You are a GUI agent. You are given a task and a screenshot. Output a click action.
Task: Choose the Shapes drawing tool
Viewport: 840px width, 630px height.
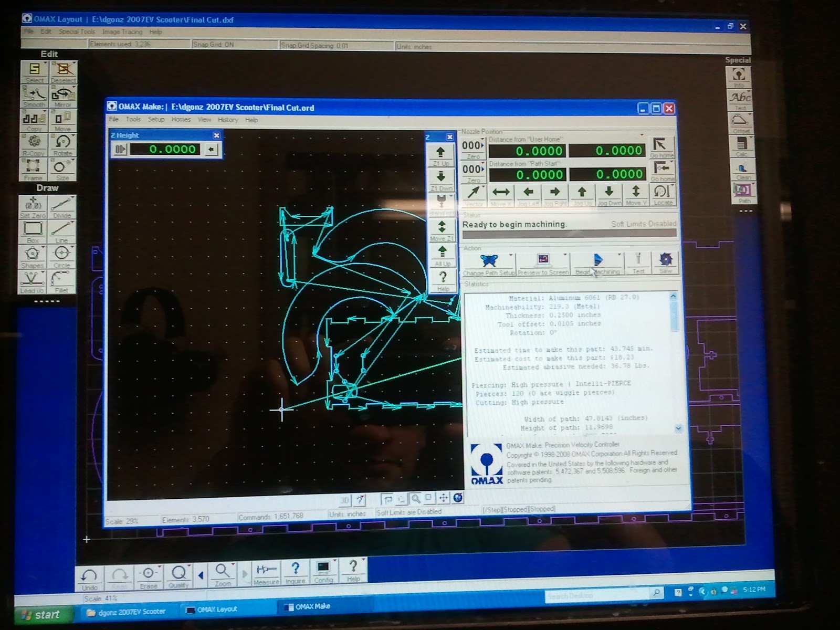click(x=33, y=256)
